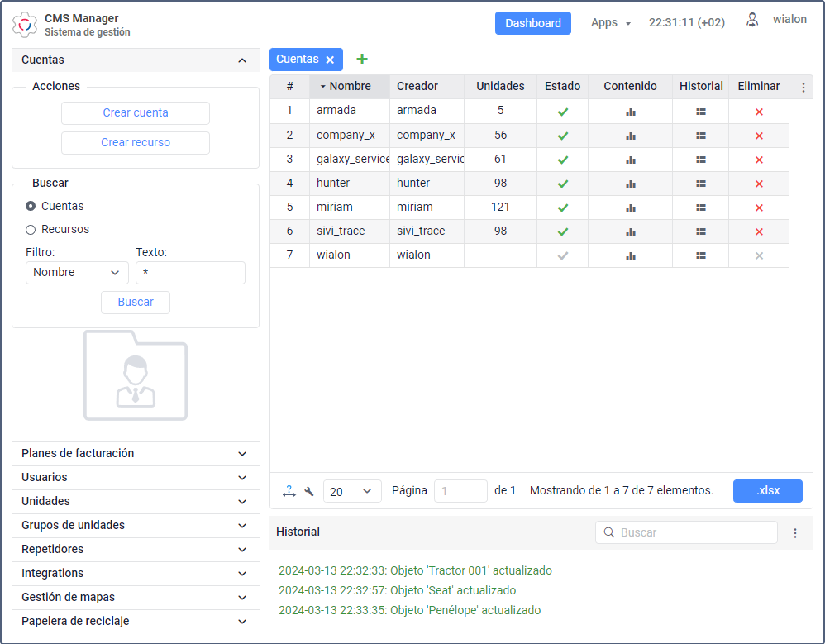The image size is (825, 644).
Task: Open the rows-per-page dropdown showing 20
Action: pos(352,491)
